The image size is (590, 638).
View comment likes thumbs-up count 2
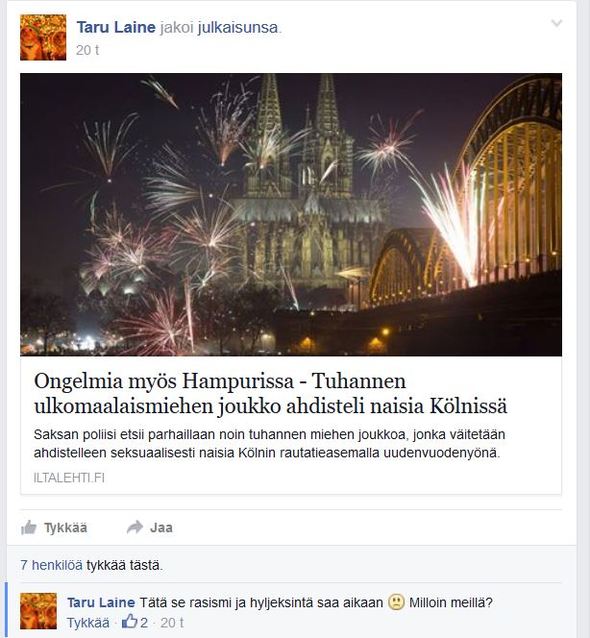coord(135,622)
